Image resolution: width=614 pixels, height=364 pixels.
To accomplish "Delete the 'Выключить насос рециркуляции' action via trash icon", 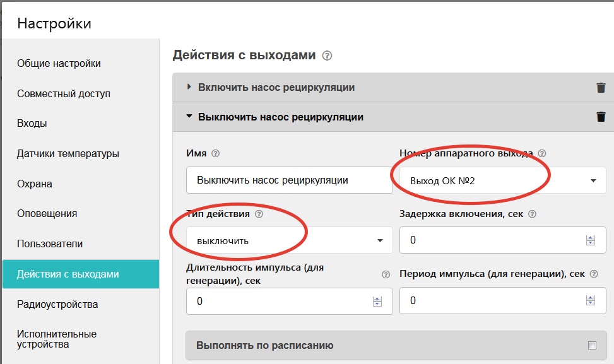I will (x=601, y=117).
